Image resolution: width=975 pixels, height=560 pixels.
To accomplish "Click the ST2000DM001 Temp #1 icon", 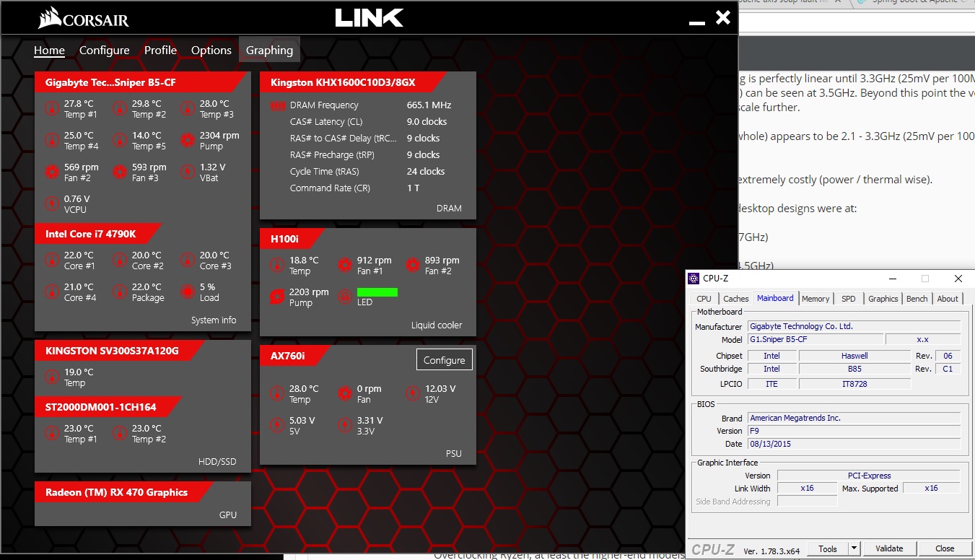I will pyautogui.click(x=52, y=433).
